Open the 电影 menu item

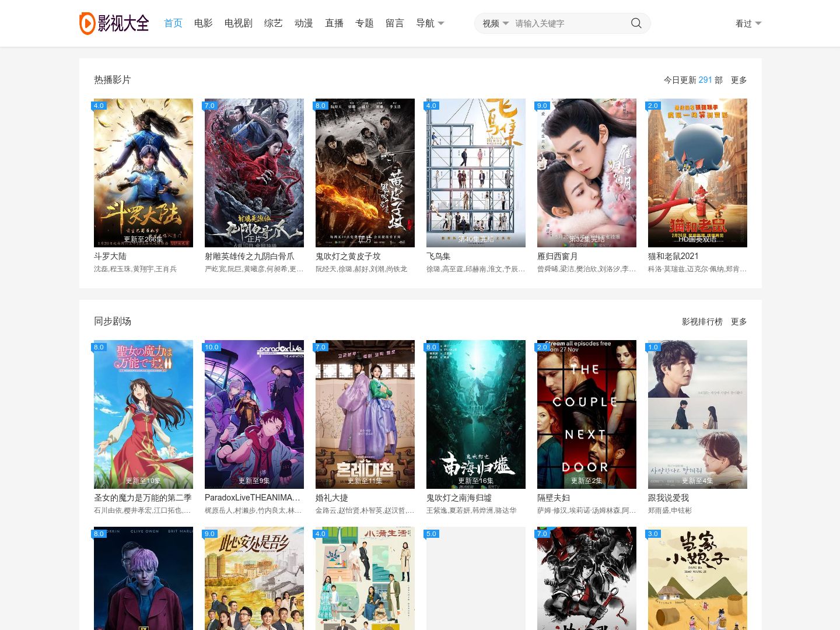point(204,23)
